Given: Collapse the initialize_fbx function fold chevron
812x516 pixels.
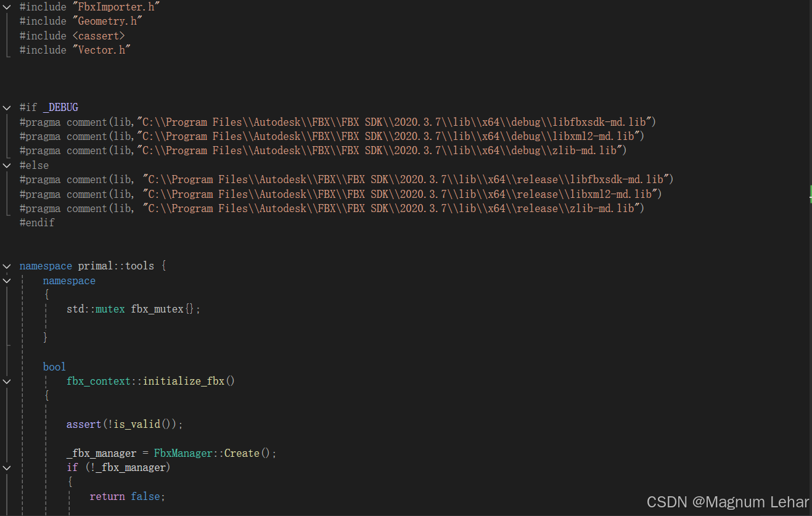Looking at the screenshot, I should point(6,382).
